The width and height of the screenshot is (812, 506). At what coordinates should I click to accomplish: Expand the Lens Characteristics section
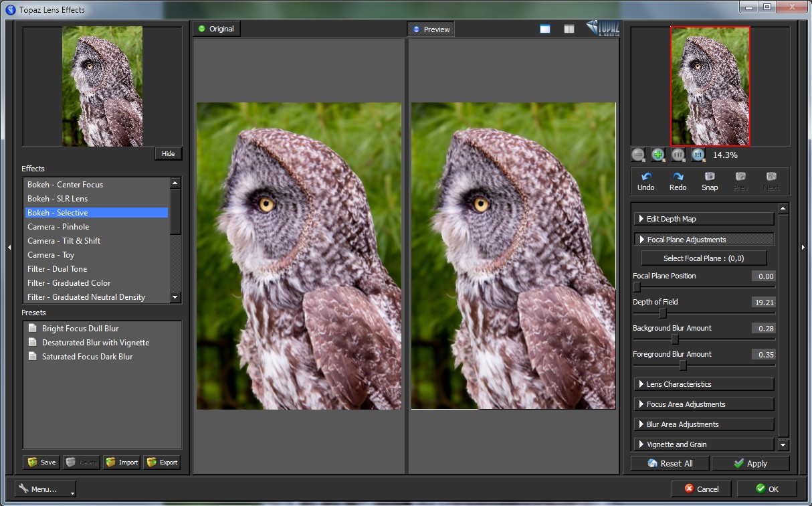703,384
